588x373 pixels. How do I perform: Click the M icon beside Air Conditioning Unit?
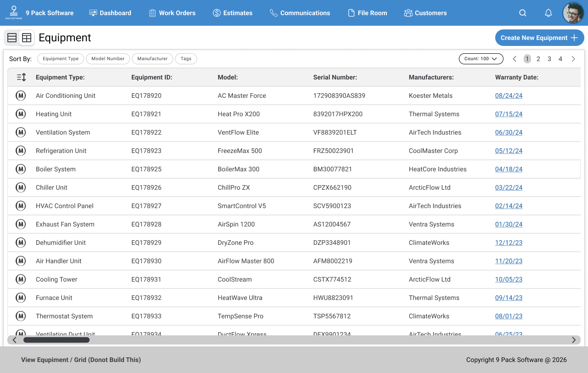click(x=21, y=96)
